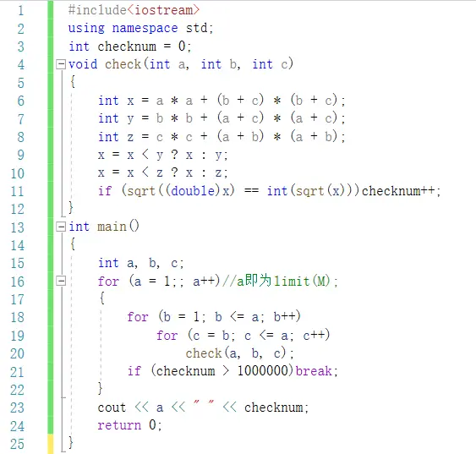This screenshot has width=476, height=454.
Task: Collapse the outer for loop on line 16
Action: point(61,281)
